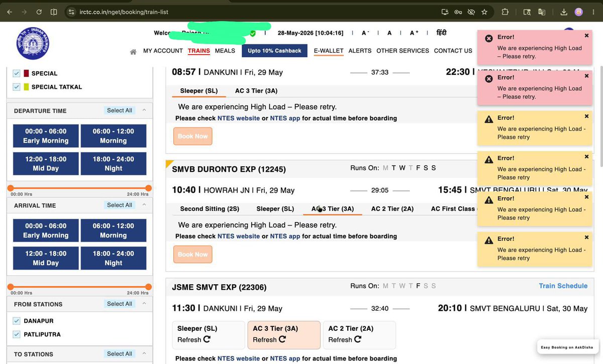
Task: Close the bottom yellow warning notification
Action: pos(586,237)
